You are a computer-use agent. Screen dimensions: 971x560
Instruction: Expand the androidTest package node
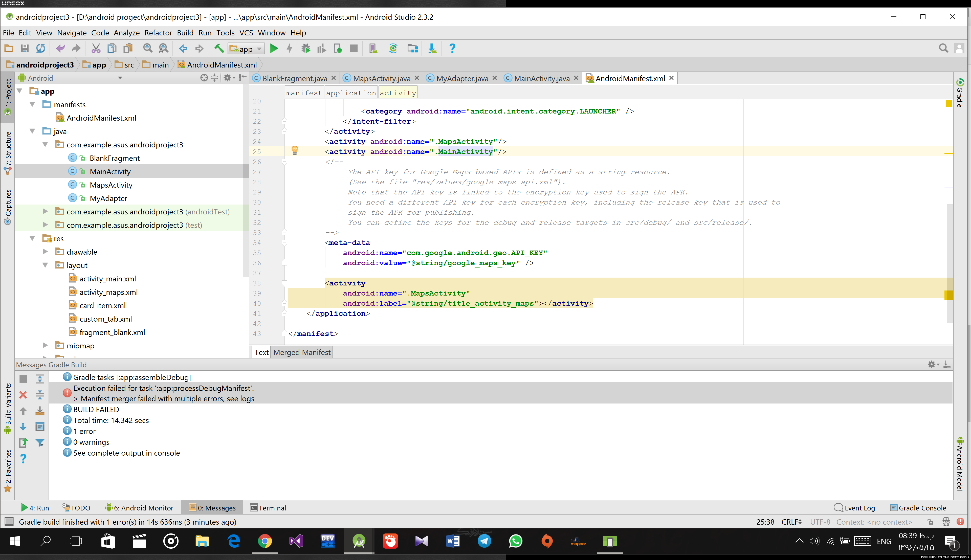tap(45, 212)
